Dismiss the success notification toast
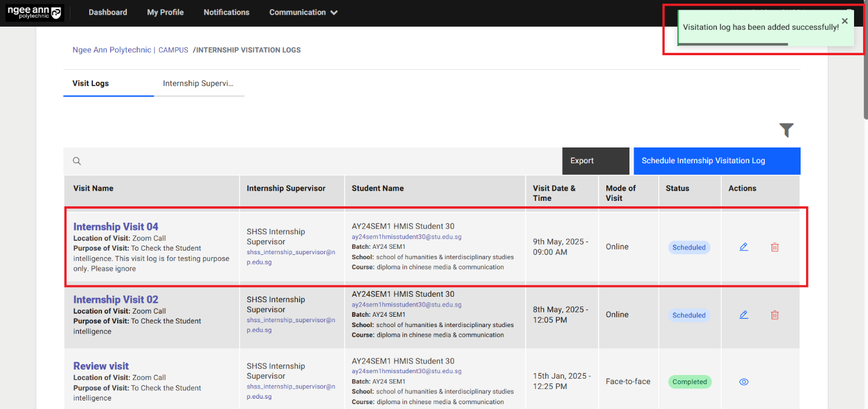This screenshot has width=868, height=409. click(x=844, y=21)
